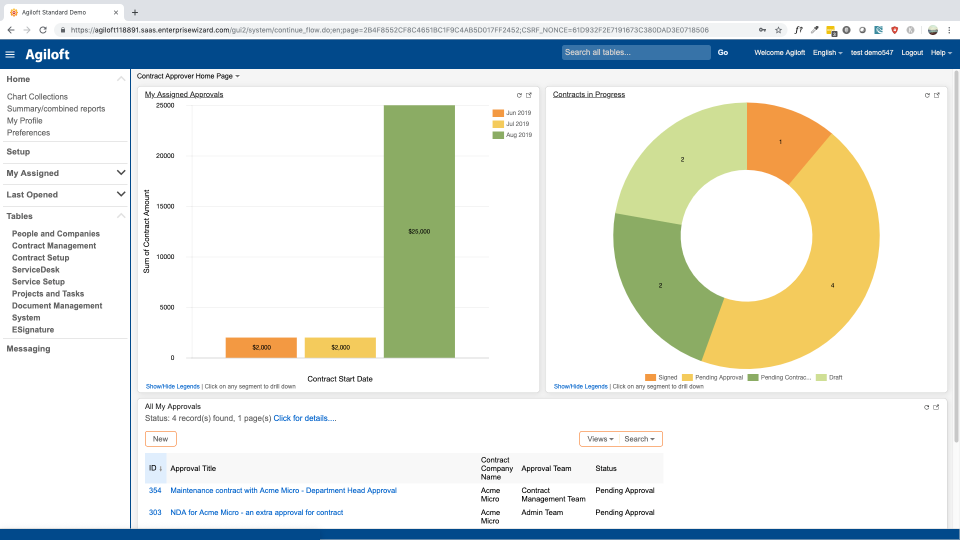Bookmark this page with the star icon
The width and height of the screenshot is (960, 540).
[x=778, y=30]
